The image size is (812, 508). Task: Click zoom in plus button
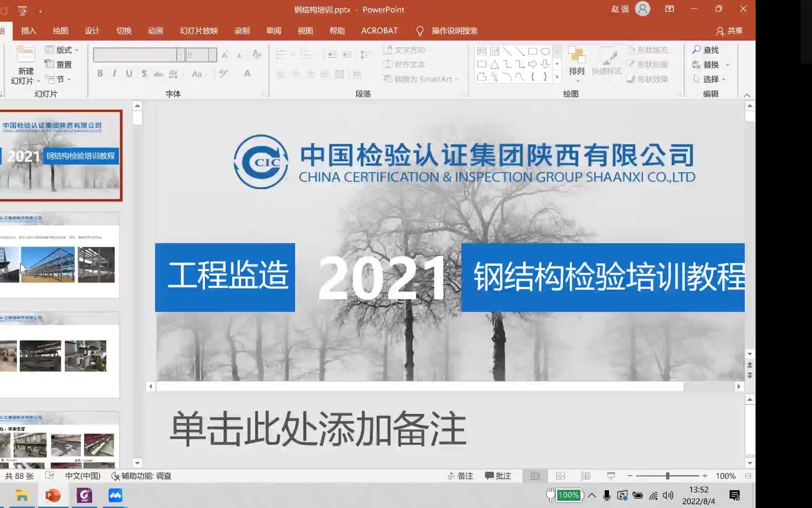click(705, 476)
